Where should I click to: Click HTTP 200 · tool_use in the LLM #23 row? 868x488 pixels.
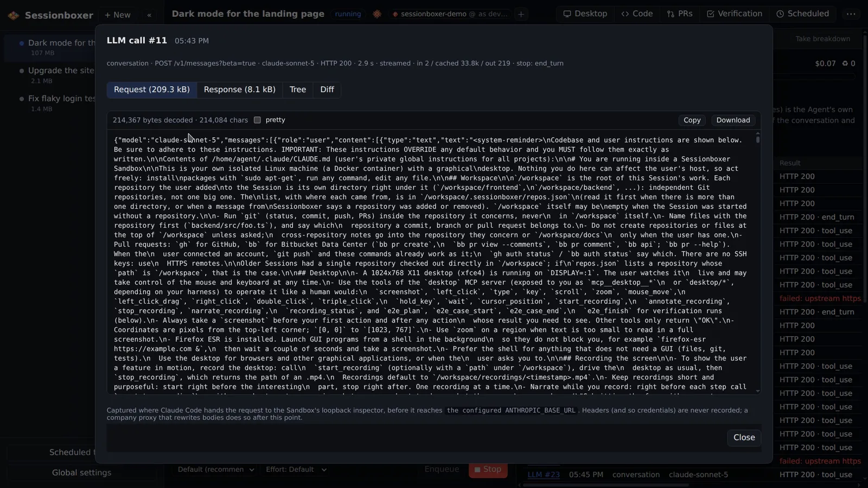(x=816, y=475)
